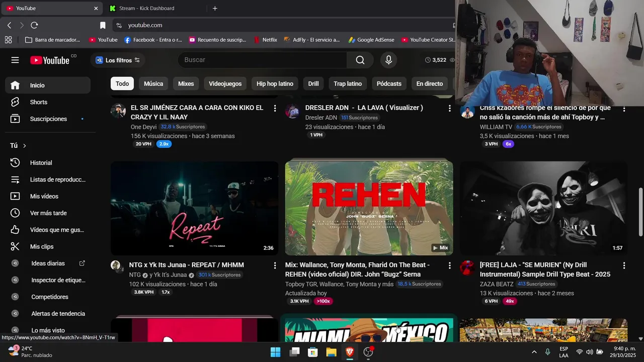Open options menu for DRESLER ADN video
This screenshot has height=362, width=644.
point(449,108)
